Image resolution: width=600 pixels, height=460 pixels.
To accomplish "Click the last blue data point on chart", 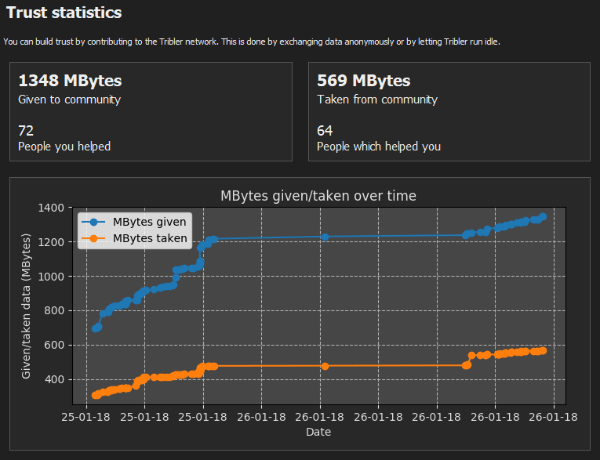I will [x=543, y=217].
